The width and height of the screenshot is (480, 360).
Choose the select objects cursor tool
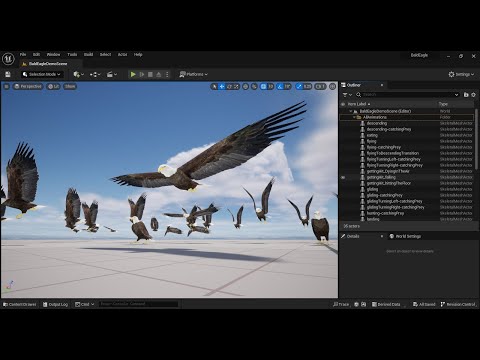[214, 86]
